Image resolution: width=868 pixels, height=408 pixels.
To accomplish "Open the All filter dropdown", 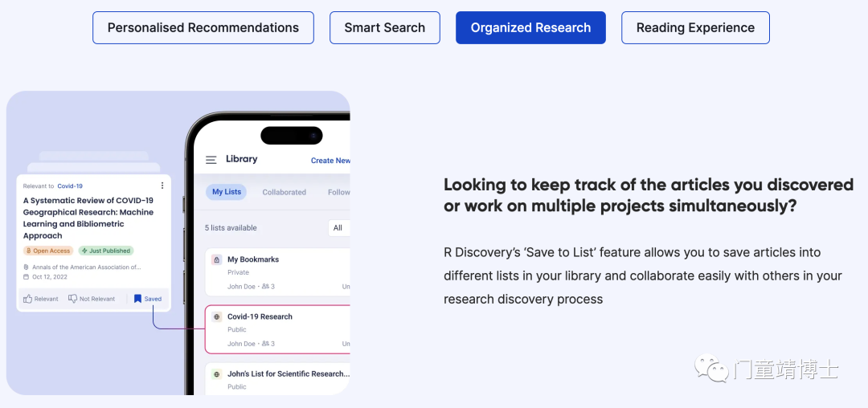I will 339,228.
